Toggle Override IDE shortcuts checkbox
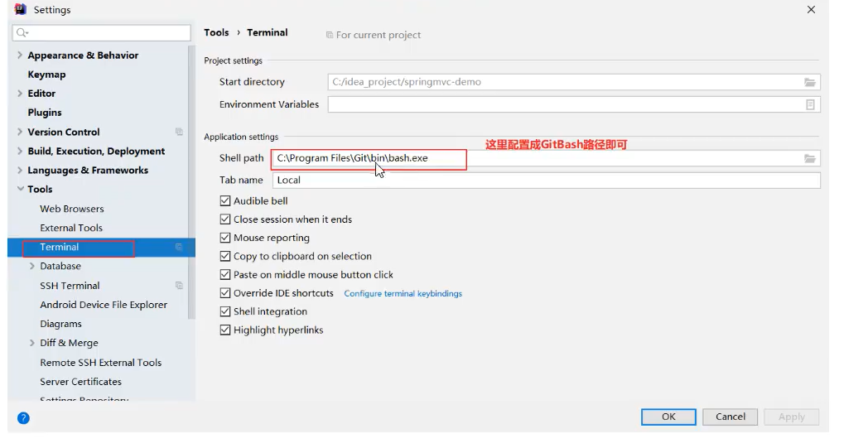This screenshot has height=448, width=868. [224, 293]
